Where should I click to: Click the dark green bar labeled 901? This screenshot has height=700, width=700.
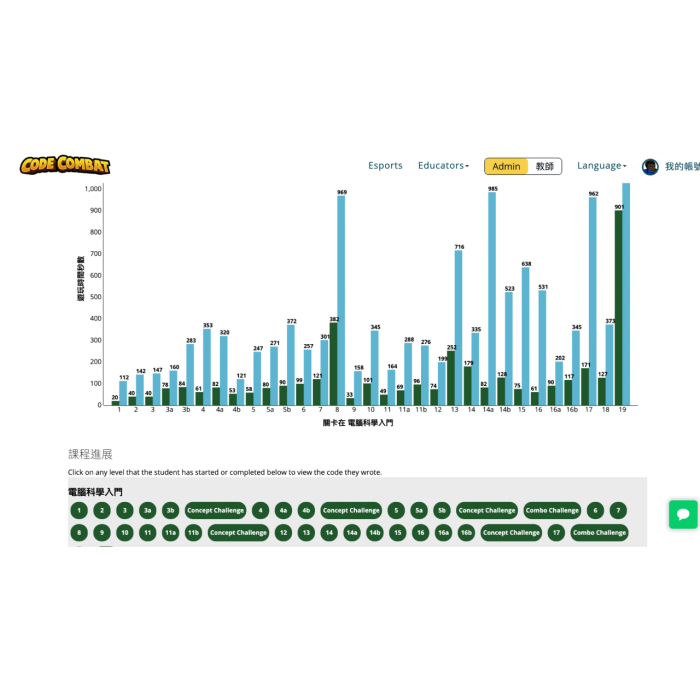[x=618, y=308]
